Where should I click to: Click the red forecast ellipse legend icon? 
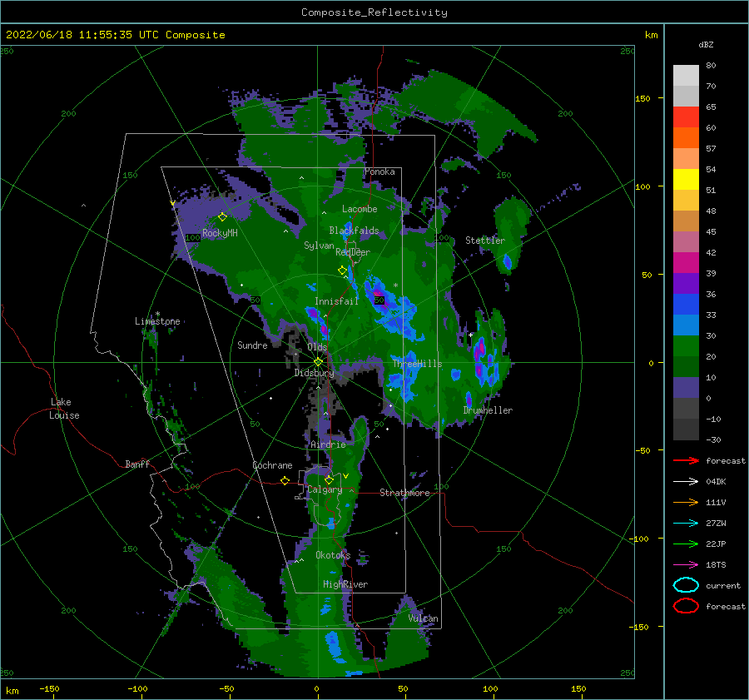pyautogui.click(x=686, y=606)
